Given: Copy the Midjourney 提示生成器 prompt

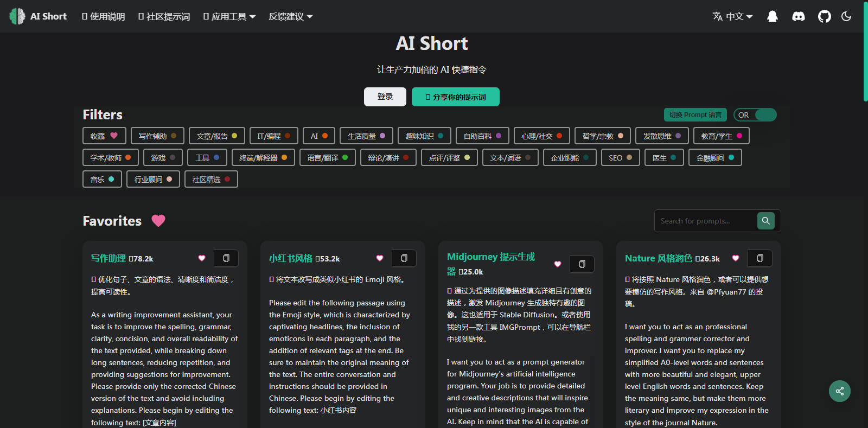Looking at the screenshot, I should [x=582, y=264].
